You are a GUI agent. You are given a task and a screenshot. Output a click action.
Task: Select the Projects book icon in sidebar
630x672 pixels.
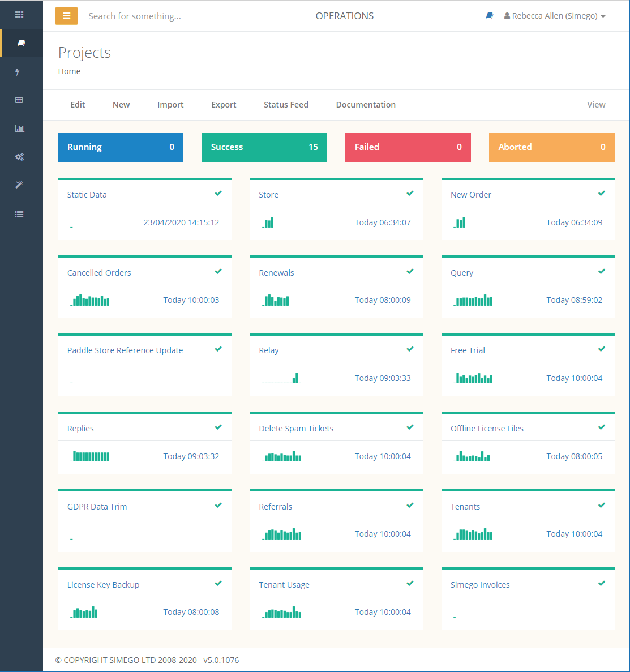pyautogui.click(x=20, y=43)
